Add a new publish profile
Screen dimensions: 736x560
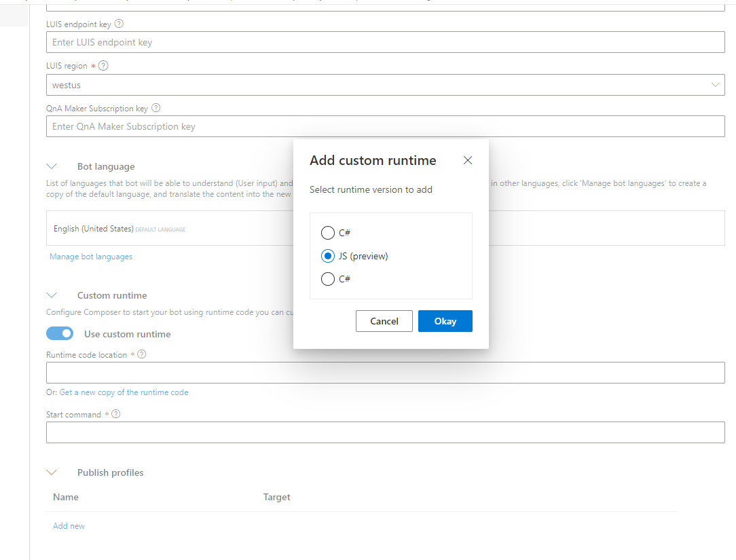click(69, 525)
